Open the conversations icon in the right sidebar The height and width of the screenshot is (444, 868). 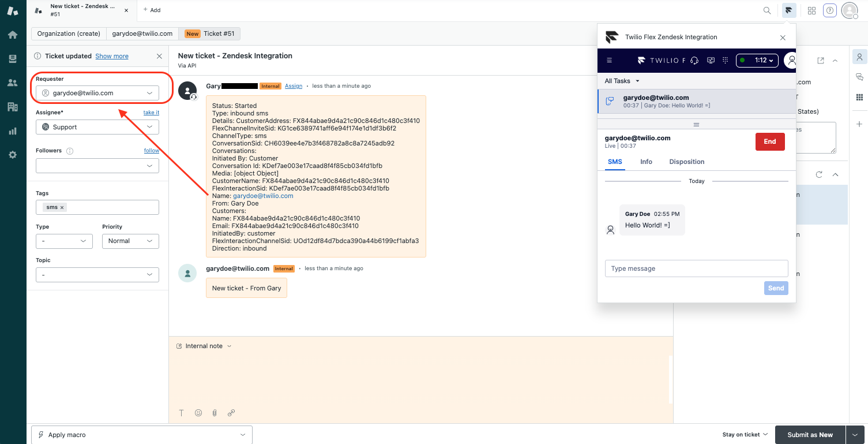[859, 77]
